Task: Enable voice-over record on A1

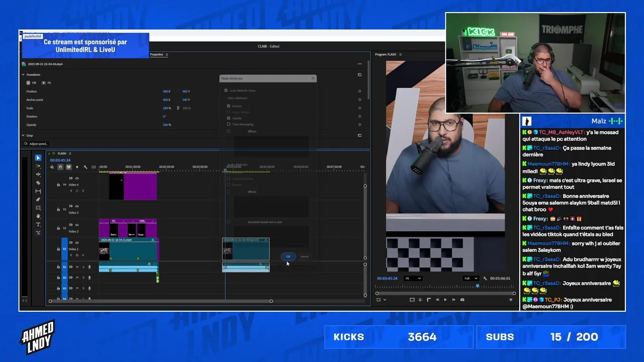Action: point(90,267)
